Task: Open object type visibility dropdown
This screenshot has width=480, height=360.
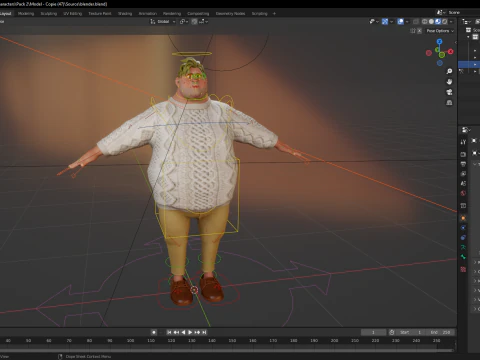Action: [x=374, y=22]
